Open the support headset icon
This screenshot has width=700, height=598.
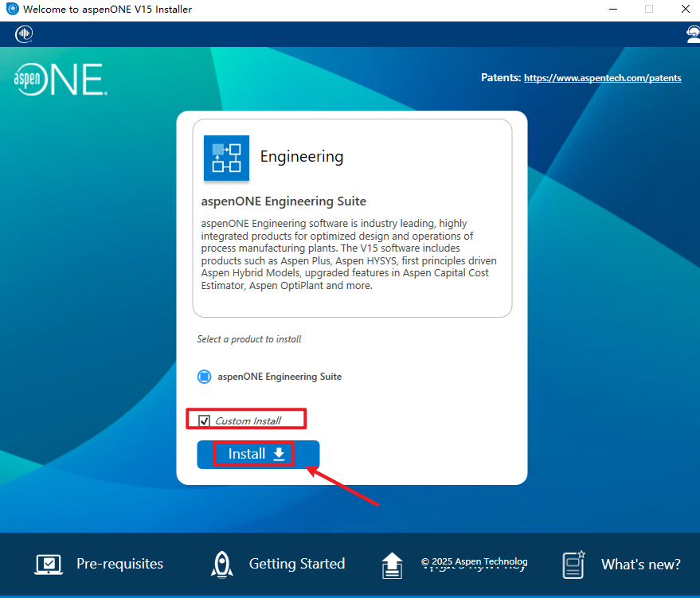(693, 34)
